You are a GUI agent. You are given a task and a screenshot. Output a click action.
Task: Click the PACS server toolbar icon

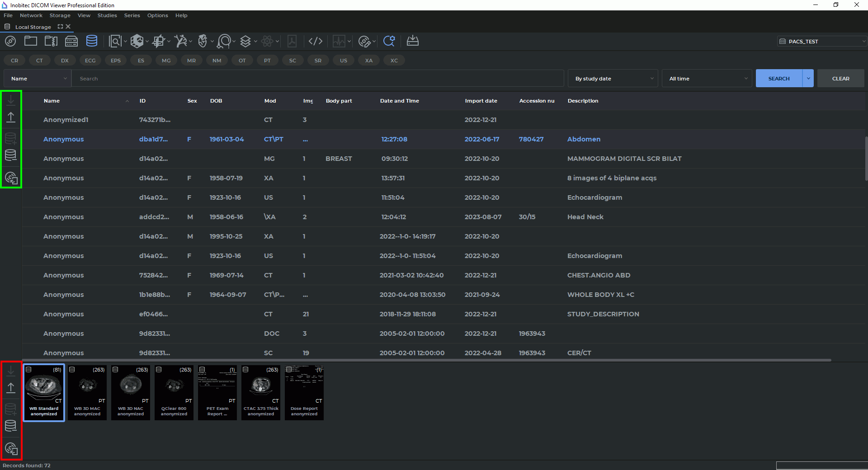click(71, 42)
